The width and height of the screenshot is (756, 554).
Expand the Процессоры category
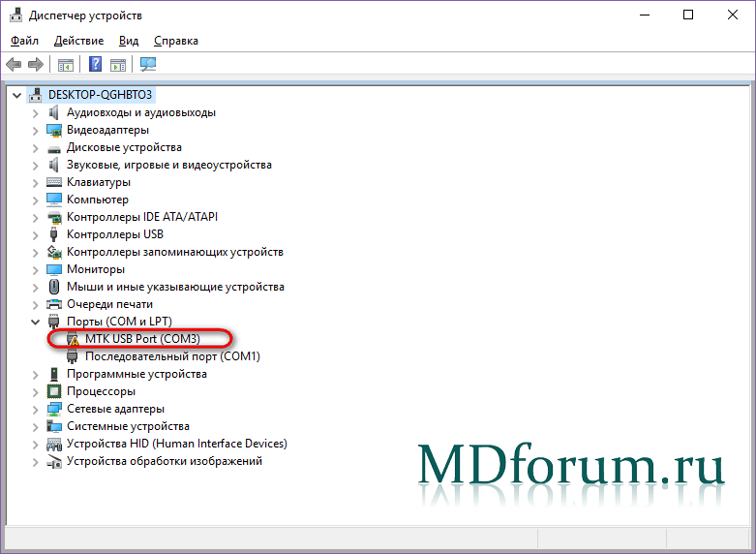35,392
